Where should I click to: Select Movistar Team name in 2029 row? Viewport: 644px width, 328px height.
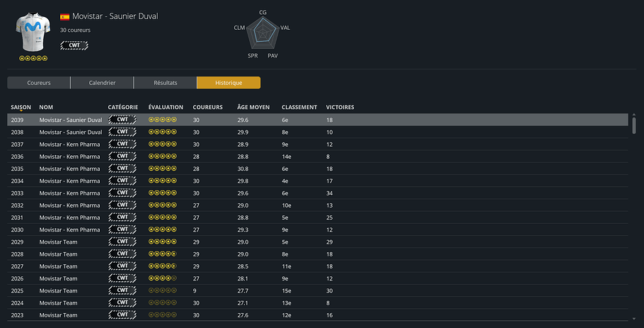(58, 242)
